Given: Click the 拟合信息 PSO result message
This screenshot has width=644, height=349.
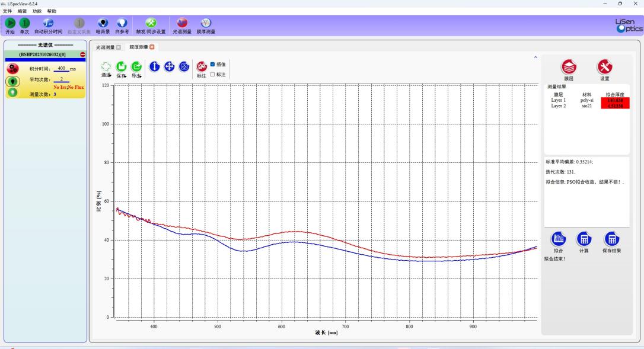Looking at the screenshot, I should [x=585, y=182].
